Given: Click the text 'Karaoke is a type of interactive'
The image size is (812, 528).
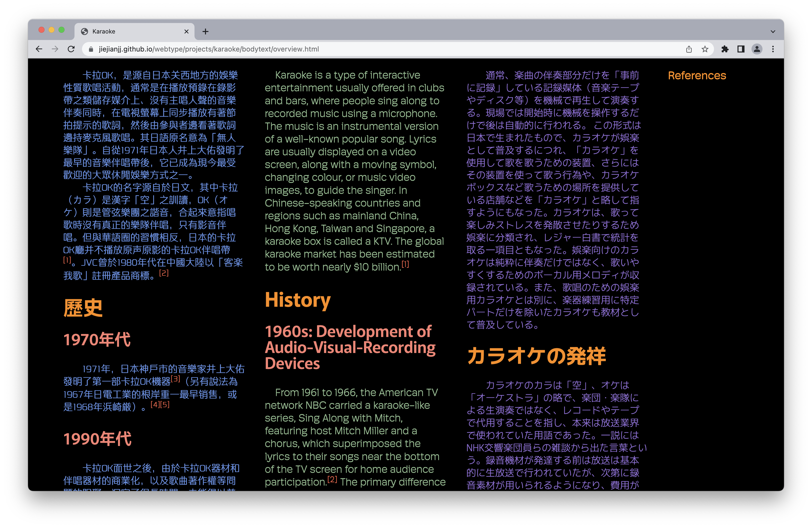Looking at the screenshot, I should pos(347,75).
